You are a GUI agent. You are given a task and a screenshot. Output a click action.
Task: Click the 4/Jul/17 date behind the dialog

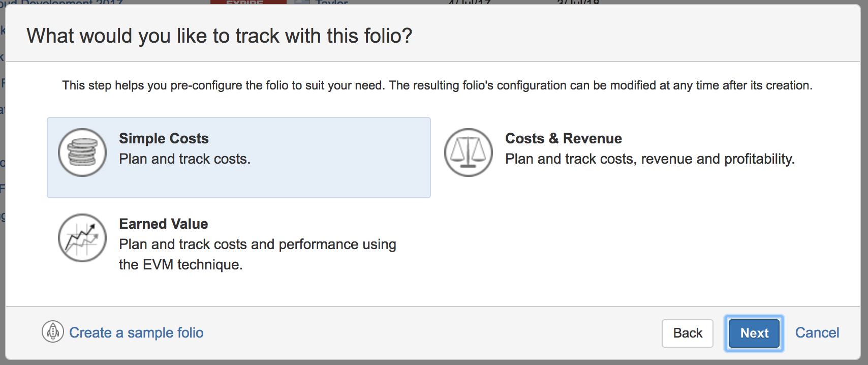tap(469, 3)
